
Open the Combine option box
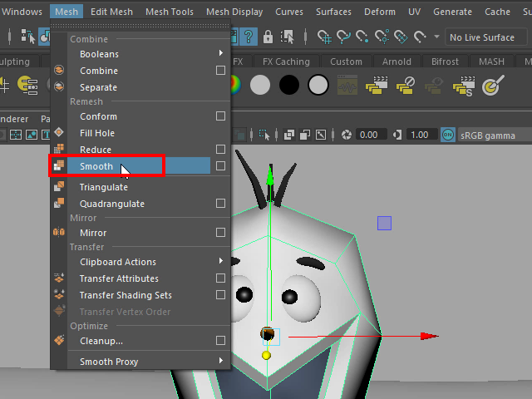click(x=220, y=71)
